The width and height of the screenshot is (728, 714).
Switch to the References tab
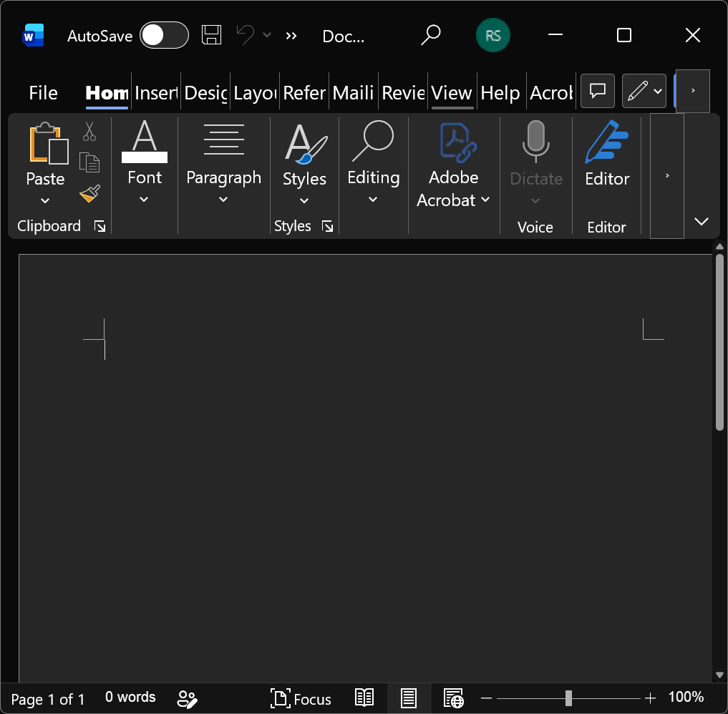(x=304, y=93)
